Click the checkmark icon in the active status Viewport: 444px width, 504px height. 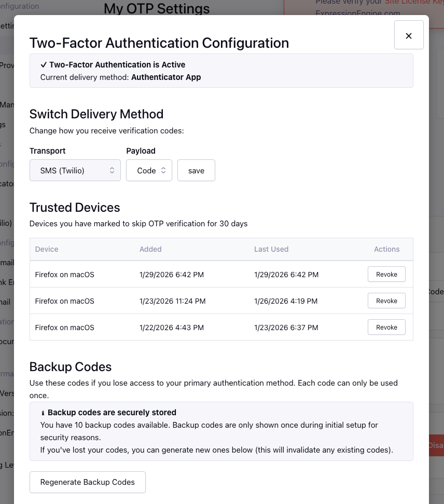coord(44,65)
